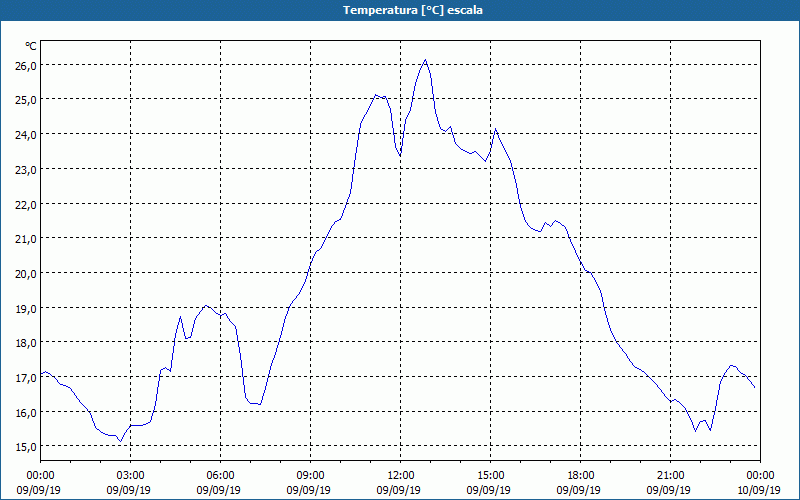Select the 16,0 y-axis value
The height and width of the screenshot is (500, 800).
pos(26,412)
